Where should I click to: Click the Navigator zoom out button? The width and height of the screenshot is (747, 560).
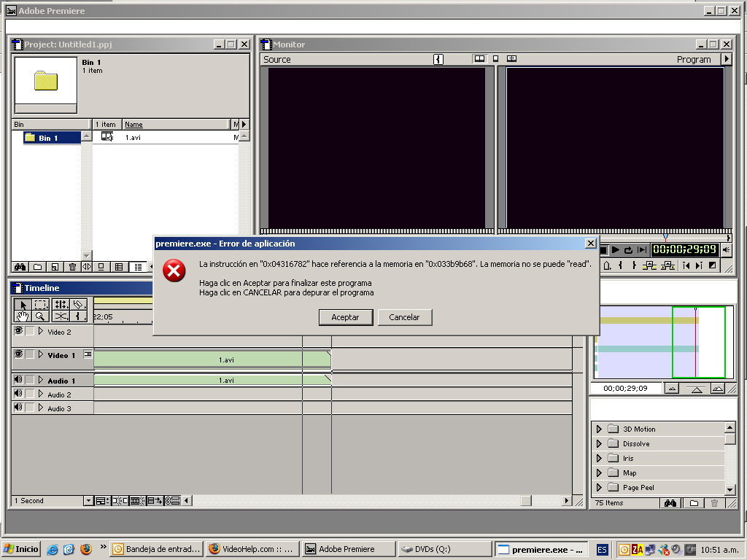pos(672,389)
